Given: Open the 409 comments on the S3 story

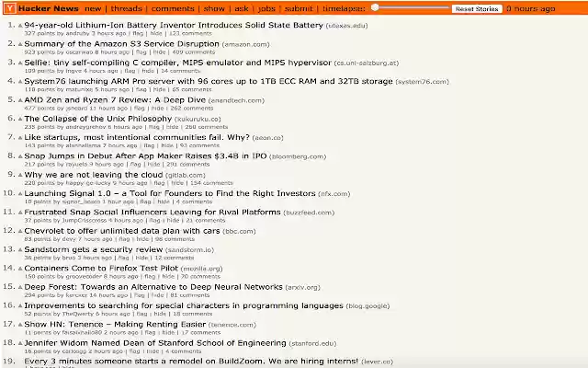Looking at the screenshot, I should 194,52.
